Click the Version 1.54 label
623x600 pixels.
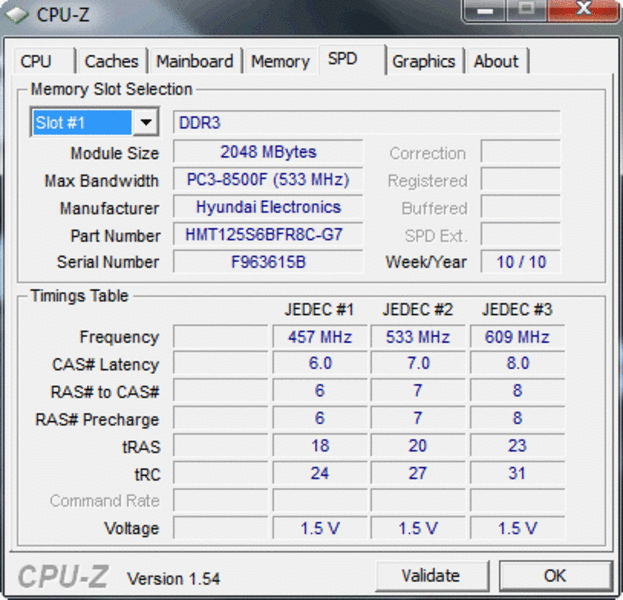pyautogui.click(x=173, y=579)
